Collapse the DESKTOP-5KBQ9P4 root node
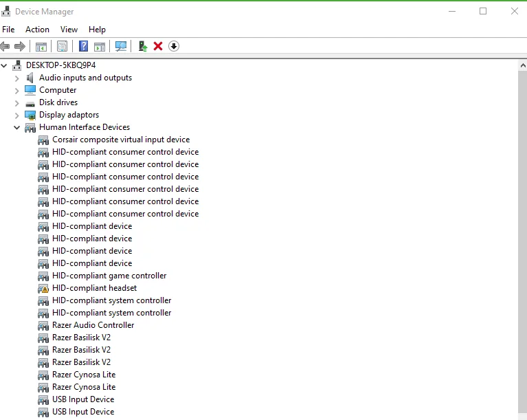 4,65
